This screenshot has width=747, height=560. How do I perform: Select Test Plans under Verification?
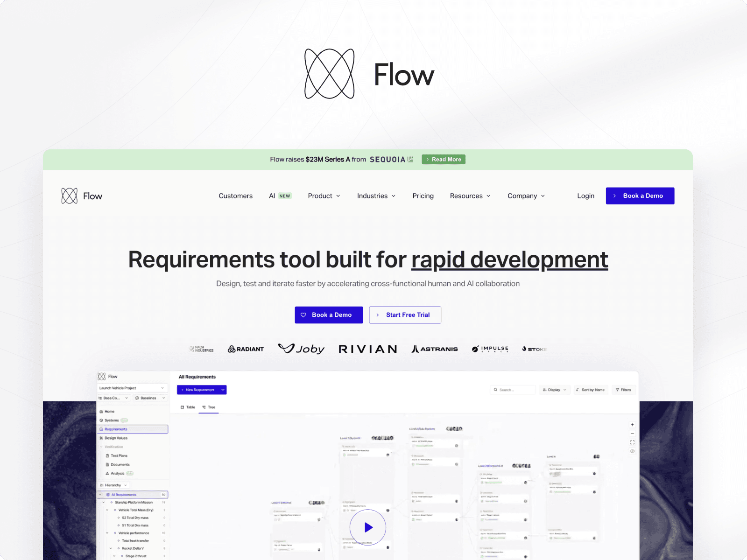tap(107, 455)
